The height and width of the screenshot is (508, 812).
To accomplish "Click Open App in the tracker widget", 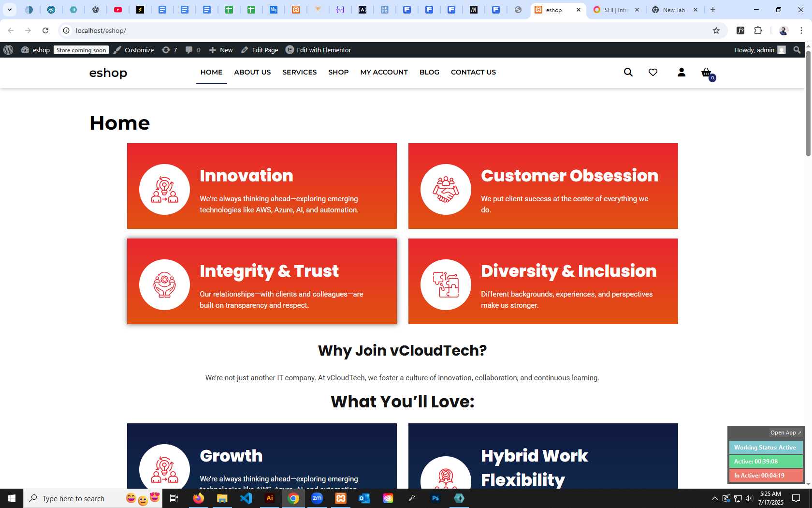I will point(786,433).
